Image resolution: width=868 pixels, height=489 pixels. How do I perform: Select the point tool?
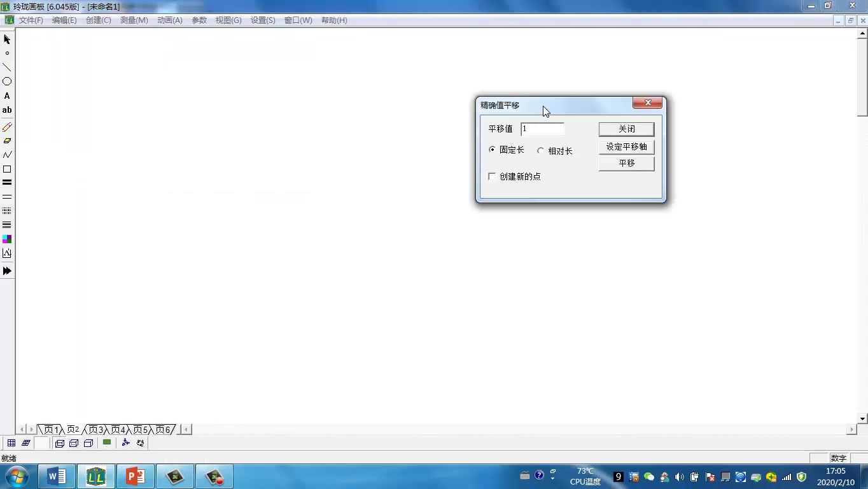point(7,53)
